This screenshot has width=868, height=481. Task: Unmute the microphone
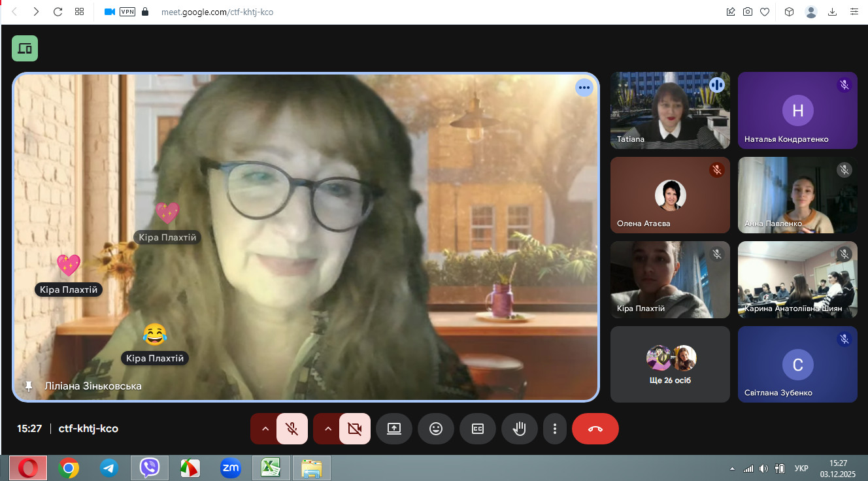(292, 429)
